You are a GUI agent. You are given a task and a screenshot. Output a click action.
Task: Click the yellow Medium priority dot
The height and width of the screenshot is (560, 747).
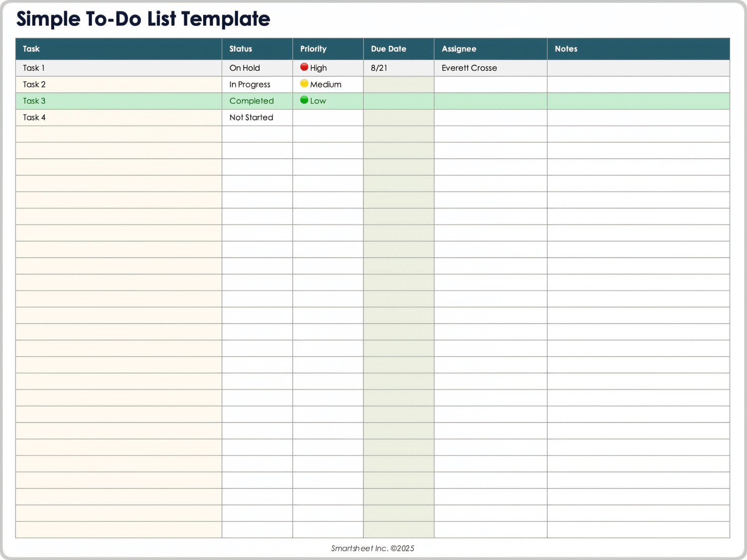[x=304, y=84]
